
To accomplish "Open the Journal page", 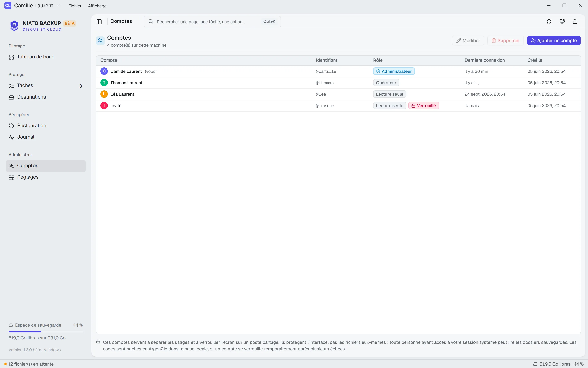I will pos(46,137).
